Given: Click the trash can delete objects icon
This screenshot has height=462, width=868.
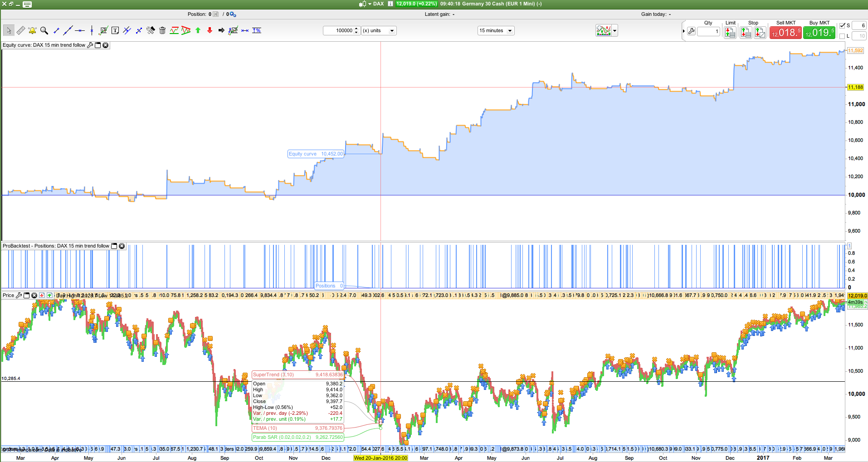Looking at the screenshot, I should pos(162,30).
